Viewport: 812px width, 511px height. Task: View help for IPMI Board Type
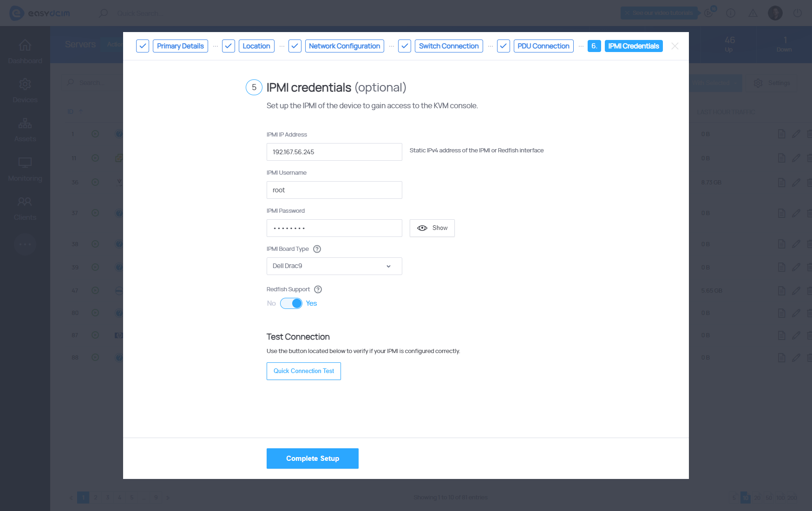click(317, 249)
